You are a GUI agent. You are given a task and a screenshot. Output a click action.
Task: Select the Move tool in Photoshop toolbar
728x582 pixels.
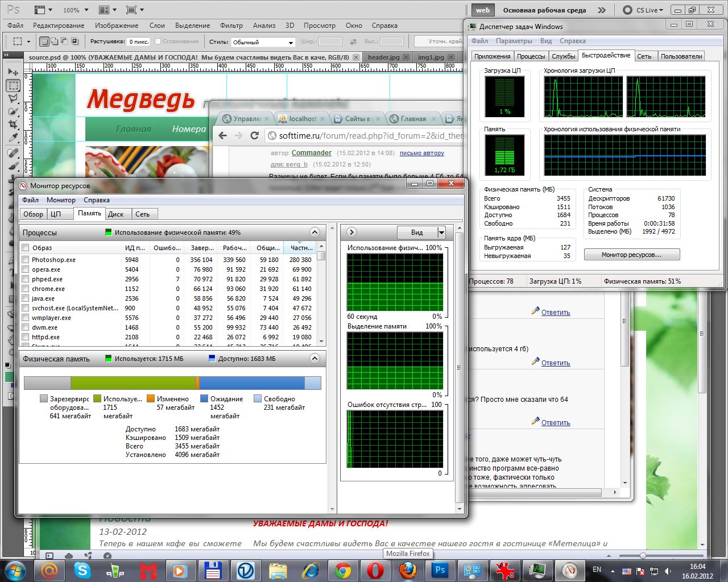tap(13, 72)
